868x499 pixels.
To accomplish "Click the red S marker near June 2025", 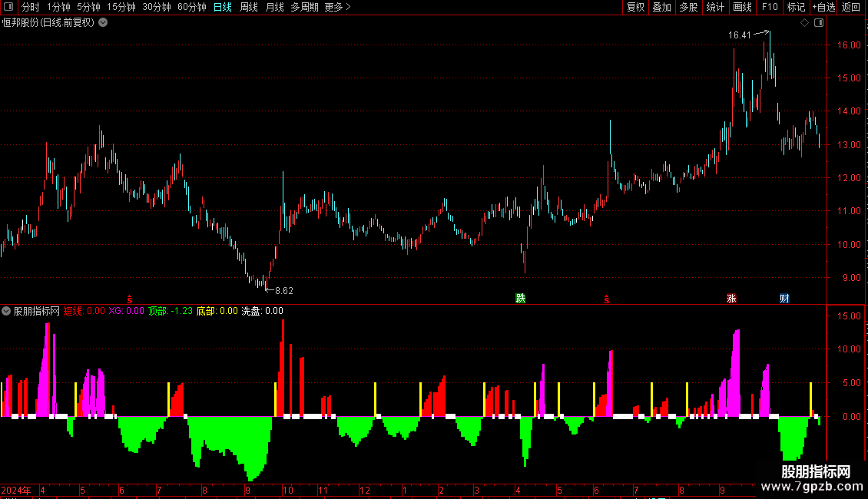I will (x=607, y=299).
